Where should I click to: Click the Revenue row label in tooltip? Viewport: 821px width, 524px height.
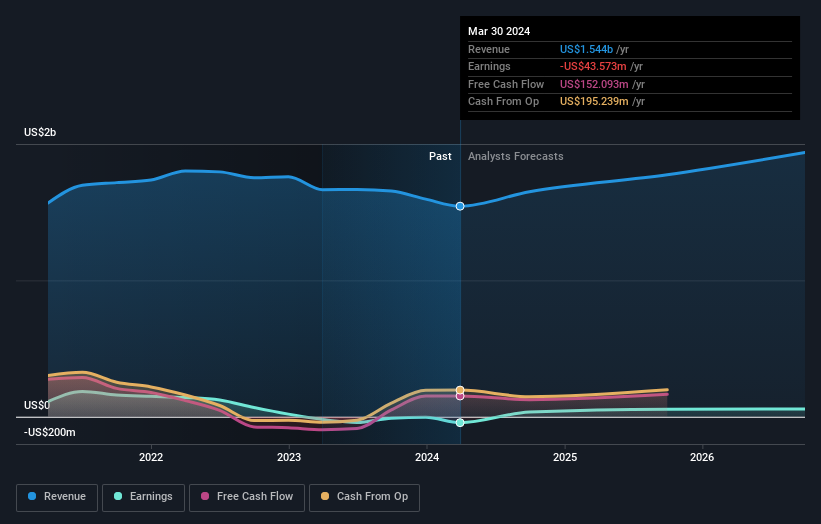[489, 49]
